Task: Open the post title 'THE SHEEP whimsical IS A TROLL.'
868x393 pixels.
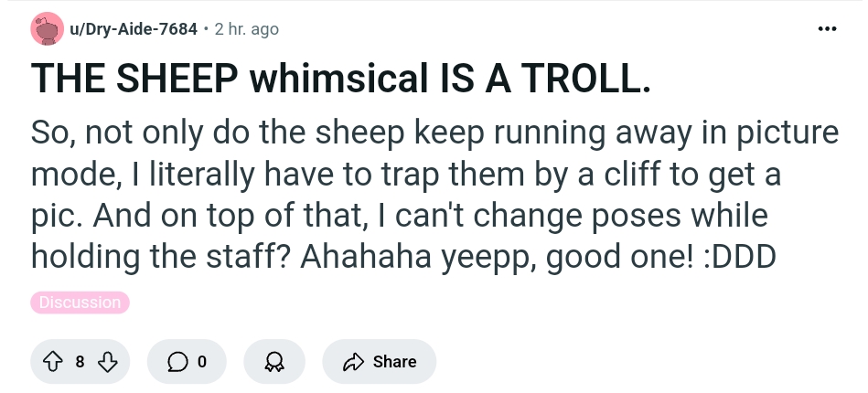Action: (x=340, y=78)
